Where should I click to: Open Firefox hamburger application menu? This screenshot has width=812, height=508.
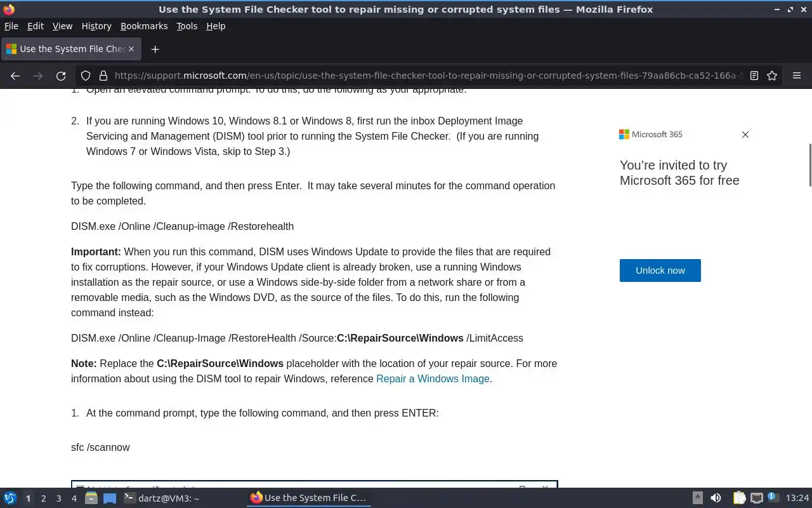pos(797,76)
